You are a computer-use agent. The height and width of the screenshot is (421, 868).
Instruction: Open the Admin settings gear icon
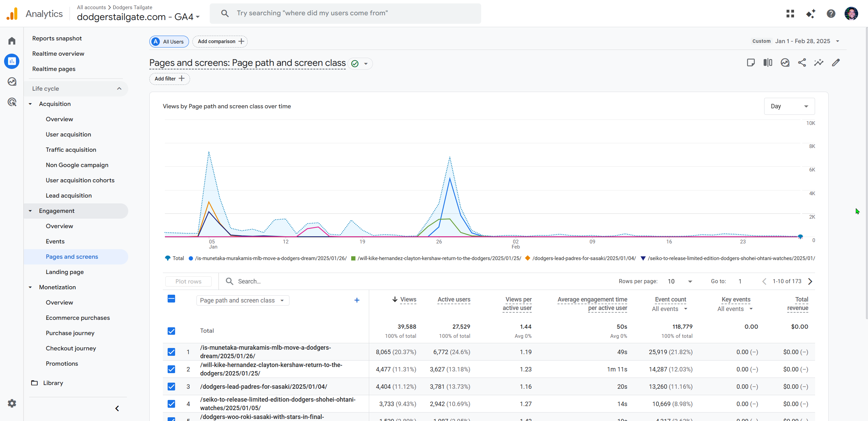coord(12,403)
